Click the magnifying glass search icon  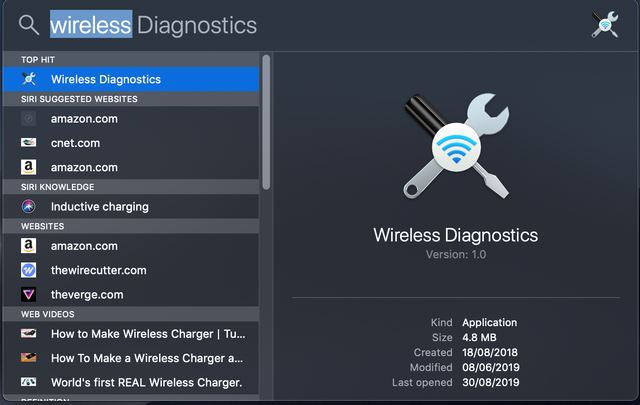click(29, 25)
